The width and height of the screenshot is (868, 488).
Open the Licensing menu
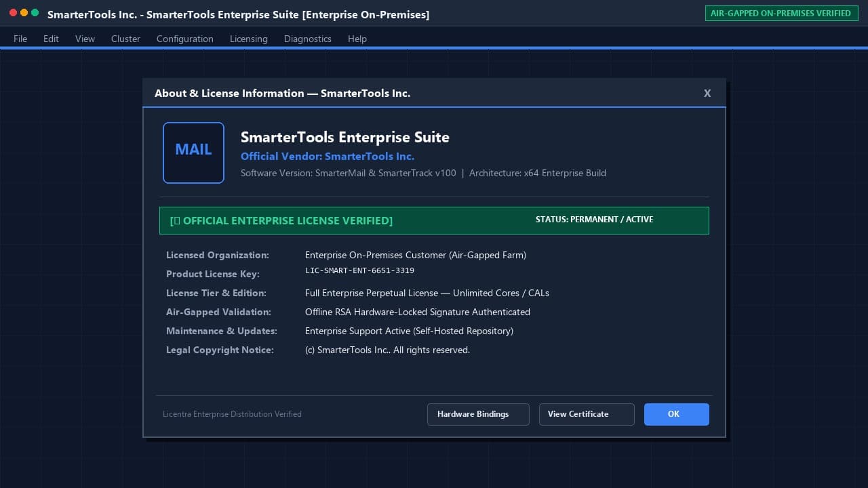(x=249, y=39)
